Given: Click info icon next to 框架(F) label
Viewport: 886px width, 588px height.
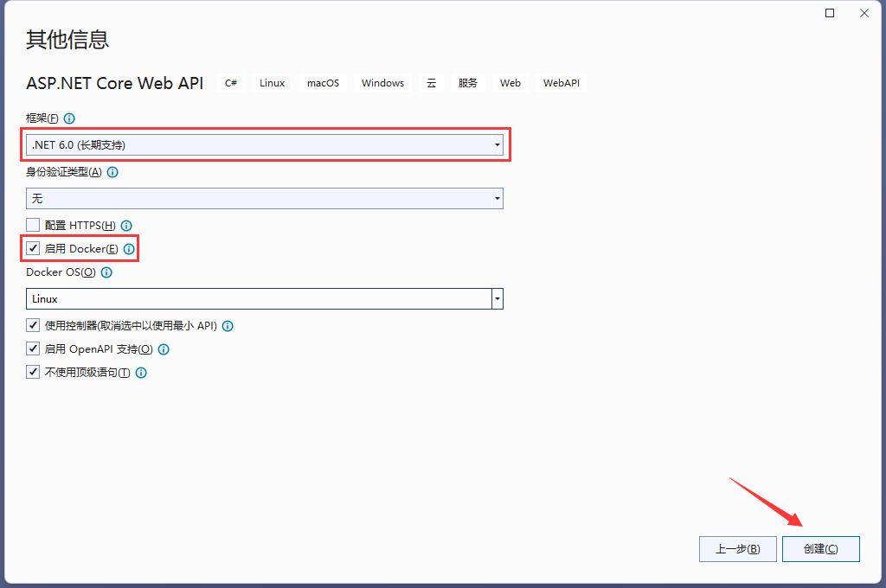Looking at the screenshot, I should tap(69, 118).
